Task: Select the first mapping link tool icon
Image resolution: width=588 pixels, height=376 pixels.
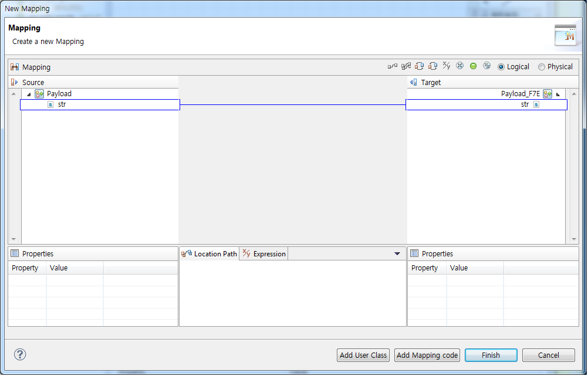Action: [393, 66]
